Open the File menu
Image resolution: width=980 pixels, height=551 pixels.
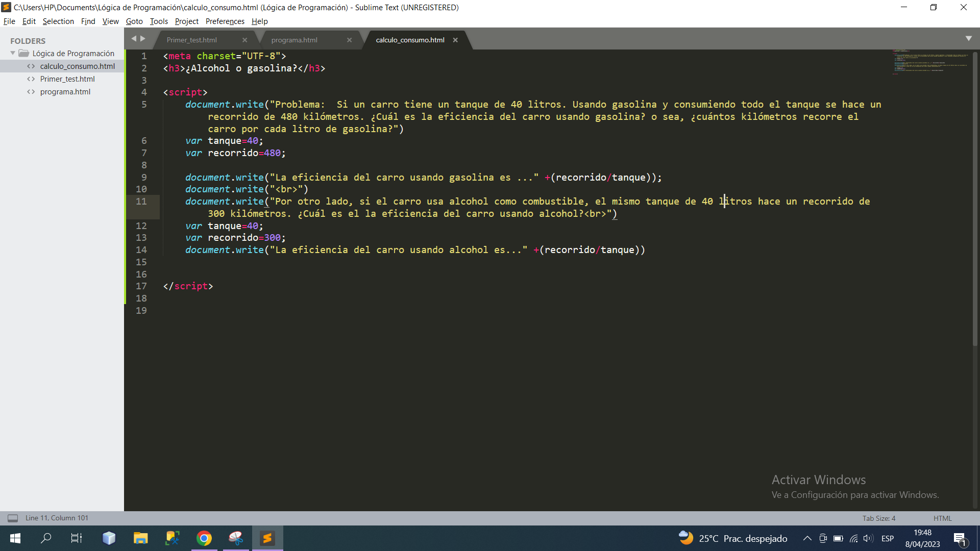(10, 21)
